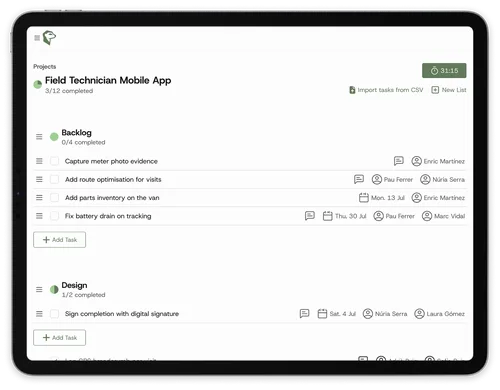Grab drag handle for Add route optimisation task
Image resolution: width=500 pixels, height=390 pixels.
click(x=39, y=179)
